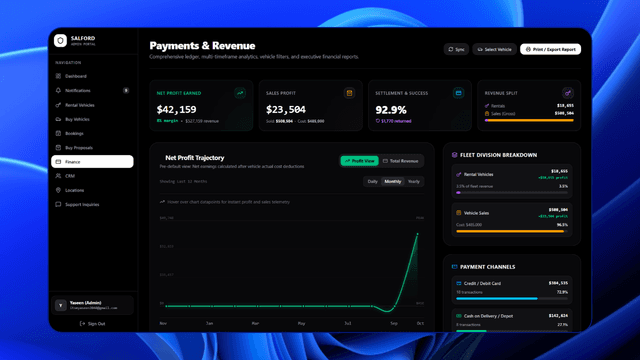Go to Locations page
This screenshot has width=640, height=360.
point(92,190)
